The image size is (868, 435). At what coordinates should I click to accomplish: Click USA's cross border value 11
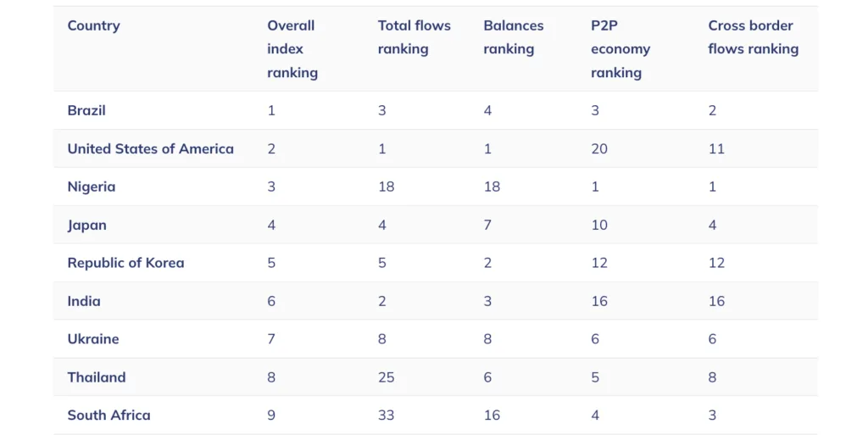[x=716, y=149]
